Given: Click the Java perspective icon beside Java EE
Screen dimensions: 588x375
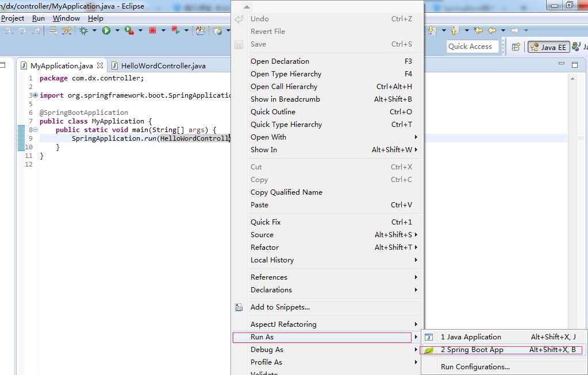Looking at the screenshot, I should point(577,47).
